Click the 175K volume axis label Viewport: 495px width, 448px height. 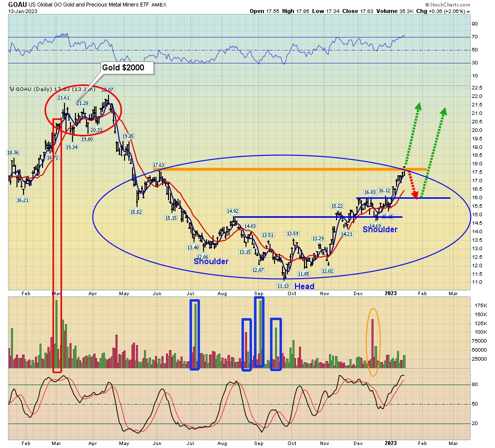point(481,306)
